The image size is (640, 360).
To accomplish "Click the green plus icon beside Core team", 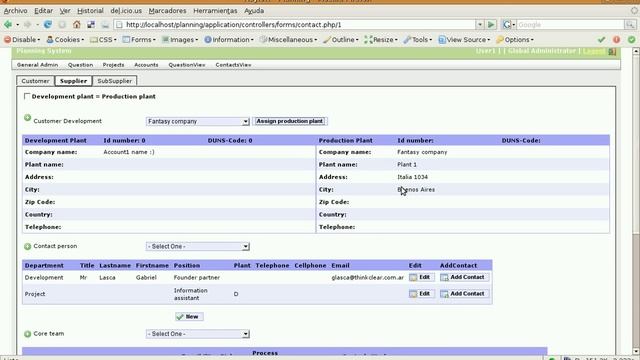I will point(27,334).
